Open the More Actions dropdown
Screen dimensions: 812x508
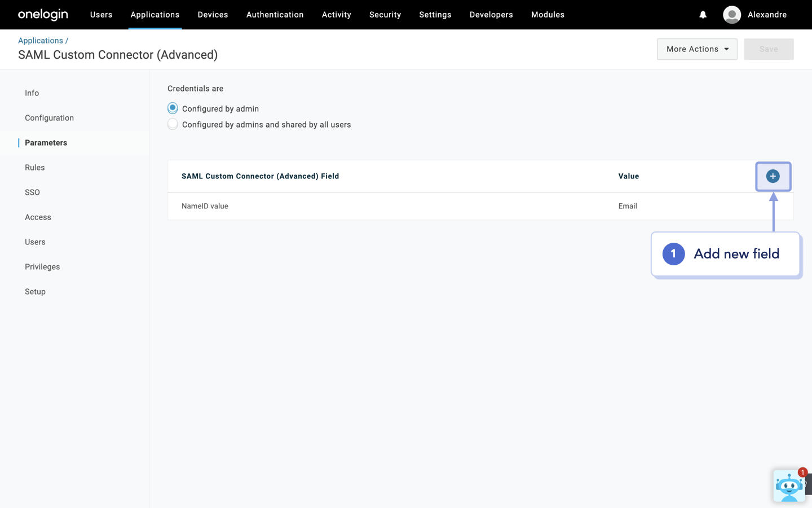coord(697,49)
